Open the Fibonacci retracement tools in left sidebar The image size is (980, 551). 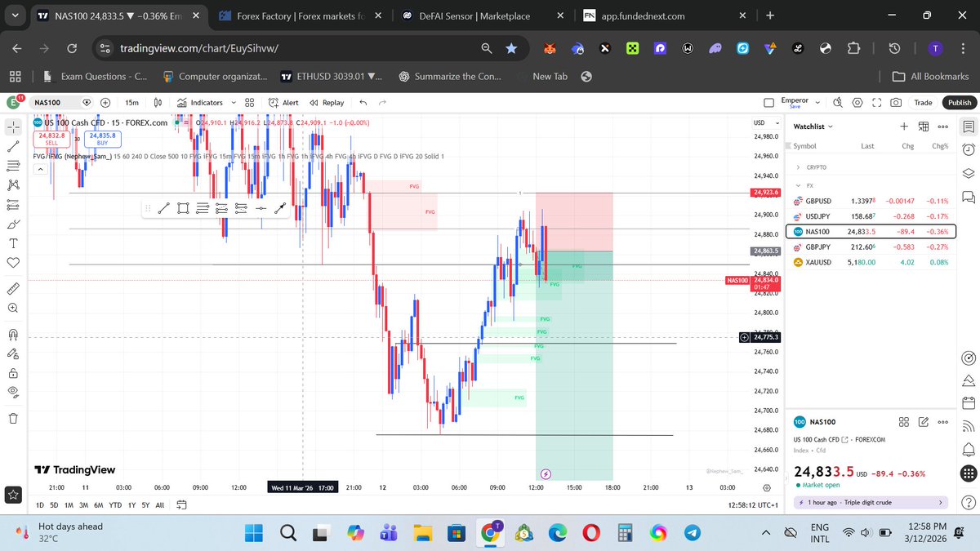point(14,166)
